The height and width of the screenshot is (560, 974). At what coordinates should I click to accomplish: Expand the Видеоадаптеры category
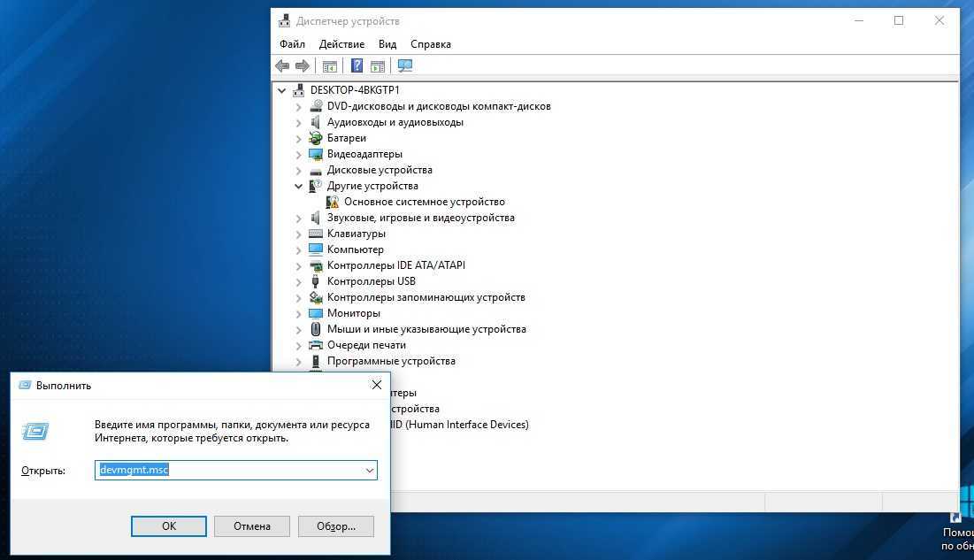click(x=299, y=154)
